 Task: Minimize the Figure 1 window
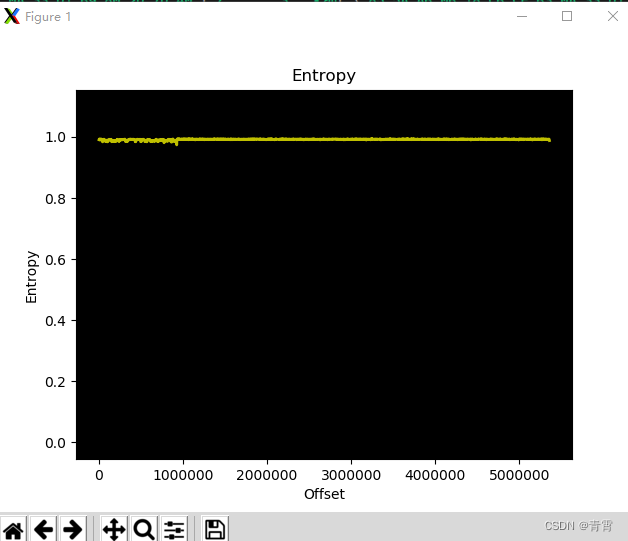click(x=522, y=16)
